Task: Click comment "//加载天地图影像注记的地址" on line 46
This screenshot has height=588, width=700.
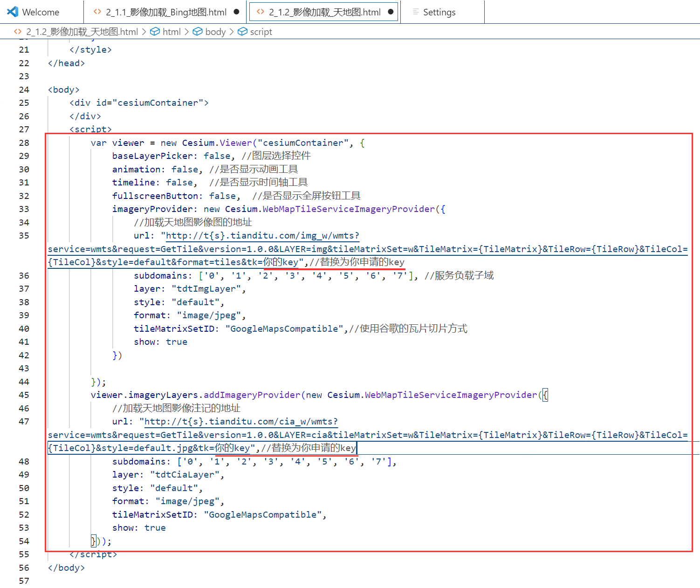Action: click(x=176, y=409)
